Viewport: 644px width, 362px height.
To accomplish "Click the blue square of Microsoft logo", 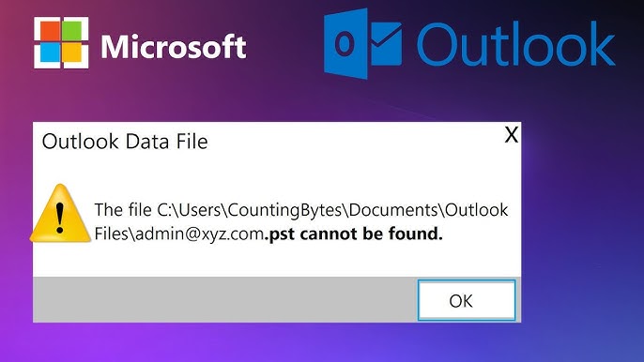I will (x=50, y=53).
